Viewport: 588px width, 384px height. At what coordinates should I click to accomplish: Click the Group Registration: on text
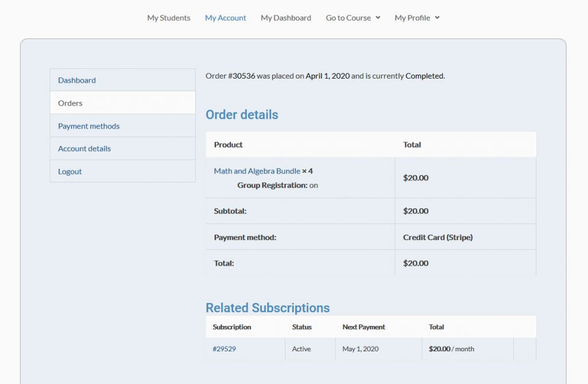[x=277, y=185]
